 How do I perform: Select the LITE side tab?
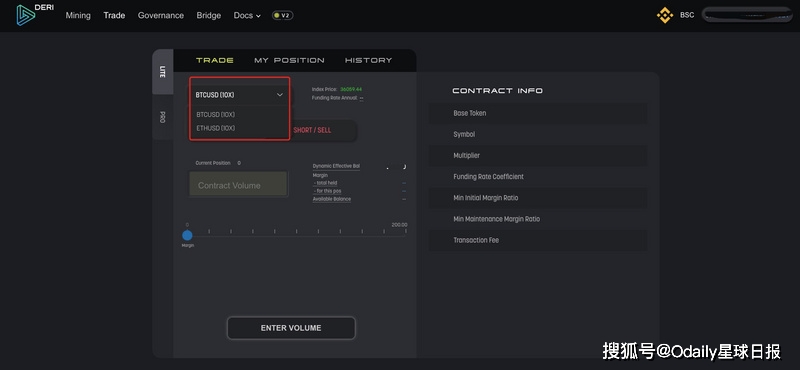163,72
